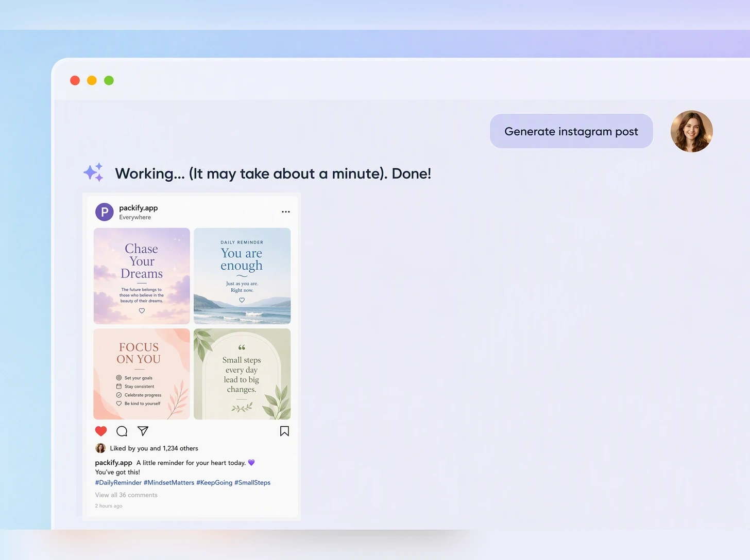Click the Generate instagram post bubble

571,131
